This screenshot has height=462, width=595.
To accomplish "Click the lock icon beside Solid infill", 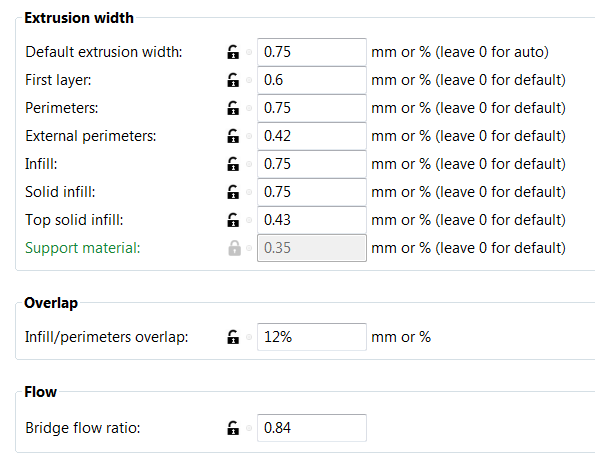I will (x=233, y=192).
